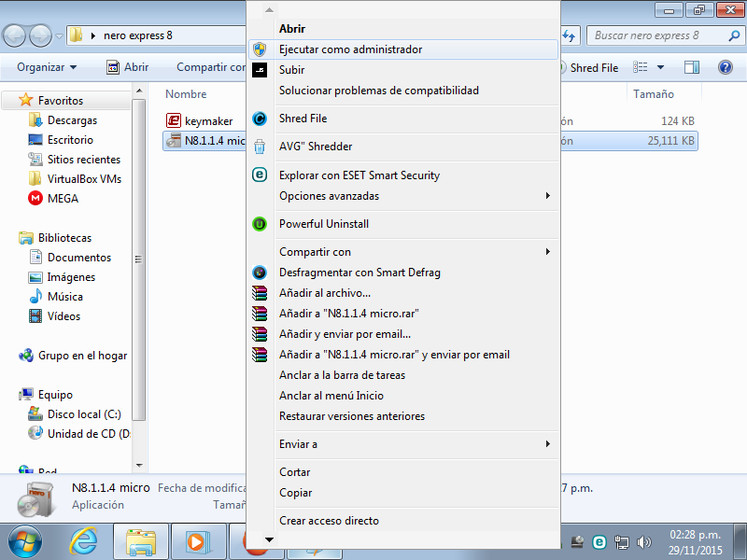This screenshot has height=560, width=747.
Task: Click the keymaker file icon
Action: point(174,120)
